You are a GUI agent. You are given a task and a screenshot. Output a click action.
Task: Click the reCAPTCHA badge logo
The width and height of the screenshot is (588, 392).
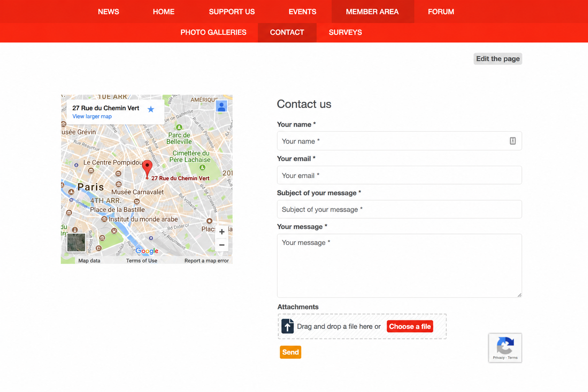tap(505, 345)
